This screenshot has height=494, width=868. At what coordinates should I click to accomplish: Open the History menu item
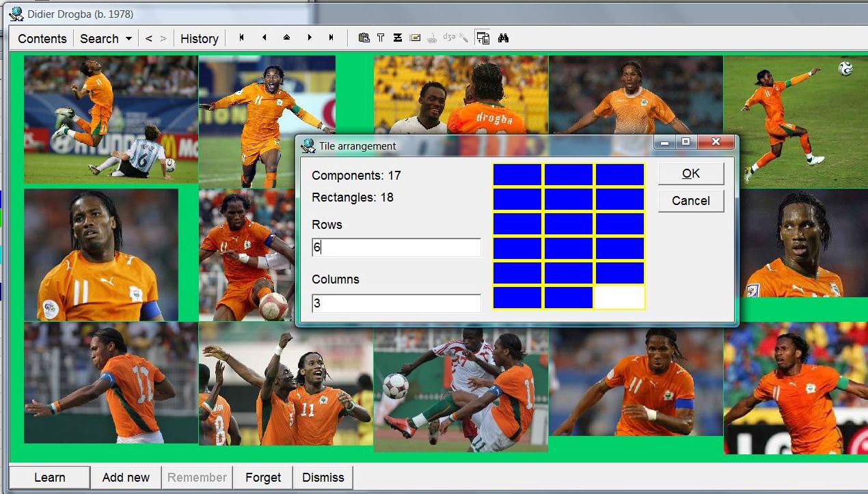click(199, 39)
